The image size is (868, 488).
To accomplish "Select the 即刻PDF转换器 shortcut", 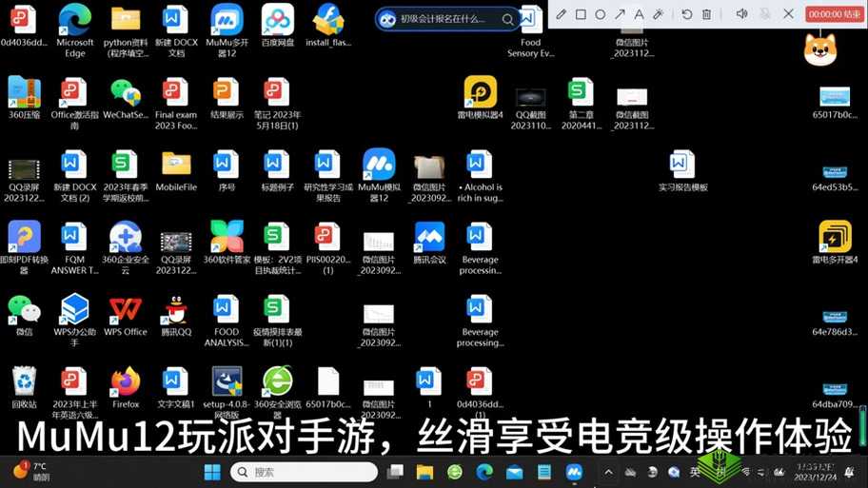I will pos(25,248).
